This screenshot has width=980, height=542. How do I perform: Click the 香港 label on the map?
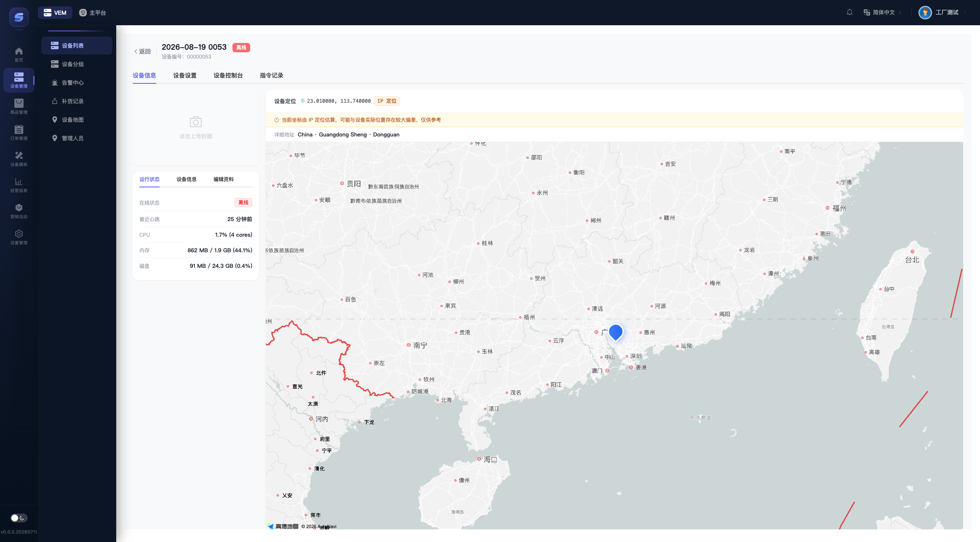641,368
